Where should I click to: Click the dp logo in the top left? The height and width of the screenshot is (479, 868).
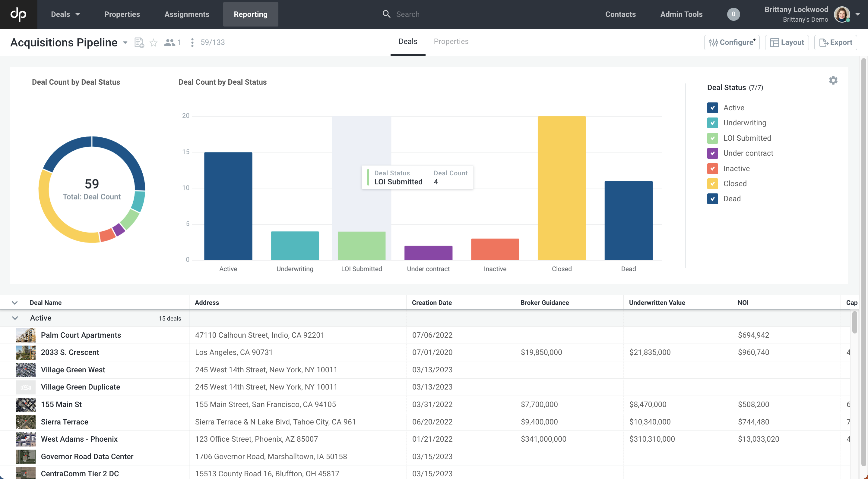(x=18, y=14)
